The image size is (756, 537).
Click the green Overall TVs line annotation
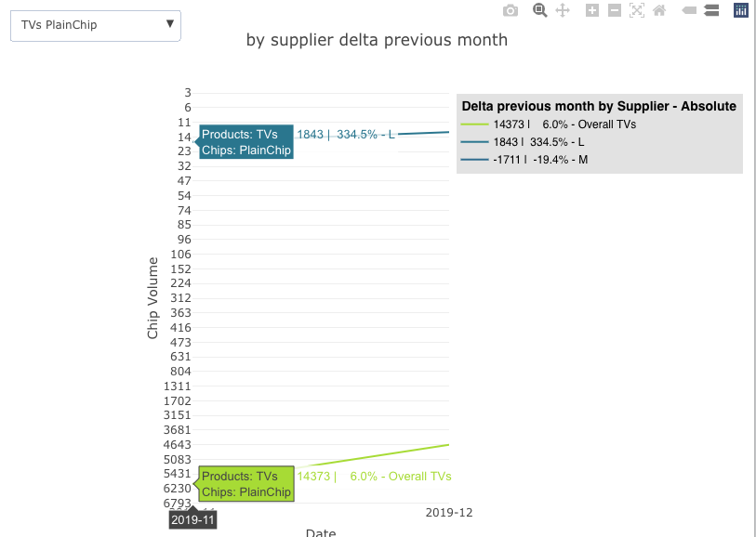pos(374,477)
